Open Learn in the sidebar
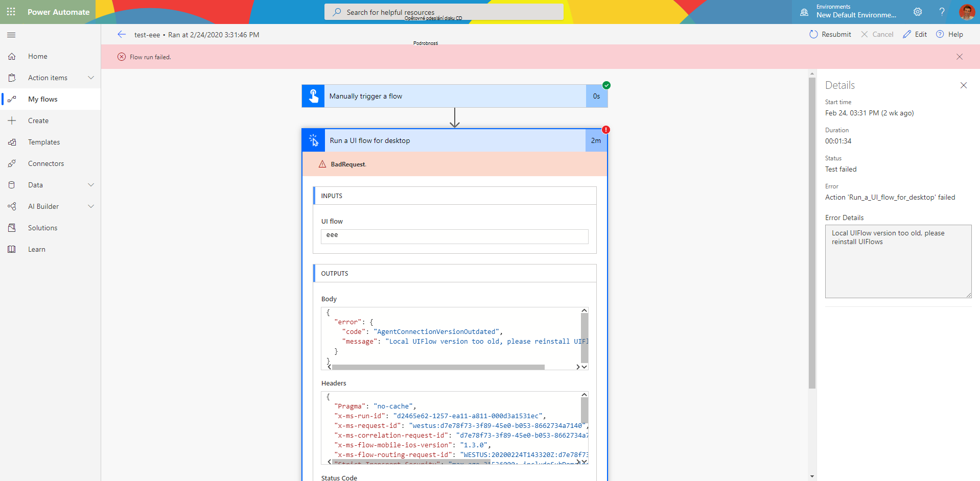 [50, 249]
